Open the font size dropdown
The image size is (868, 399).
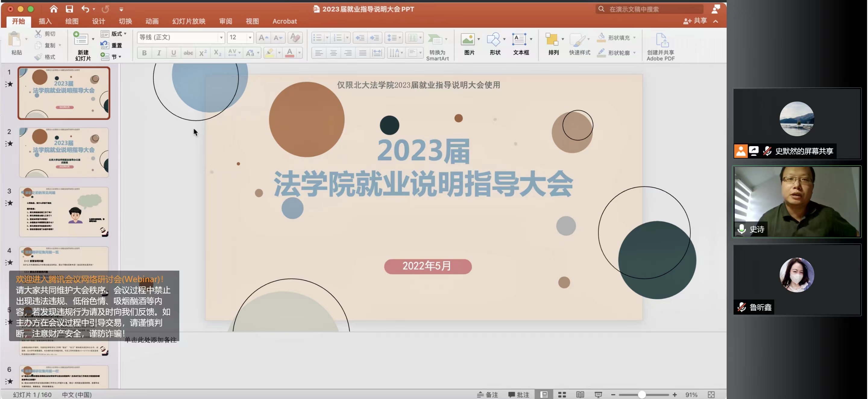250,37
